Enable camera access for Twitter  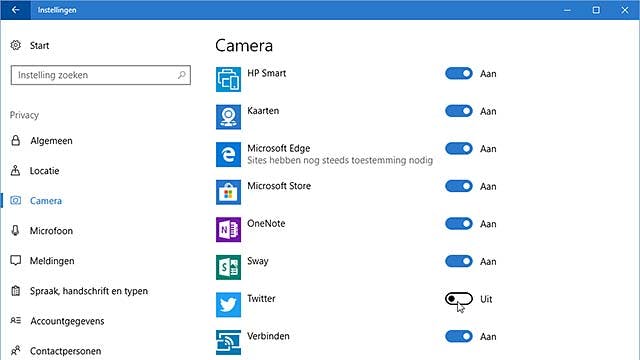point(459,299)
